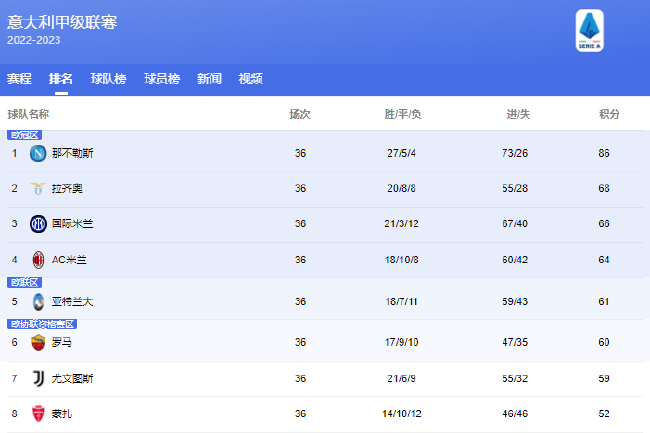Go to the 新闻 news tab

pyautogui.click(x=209, y=79)
